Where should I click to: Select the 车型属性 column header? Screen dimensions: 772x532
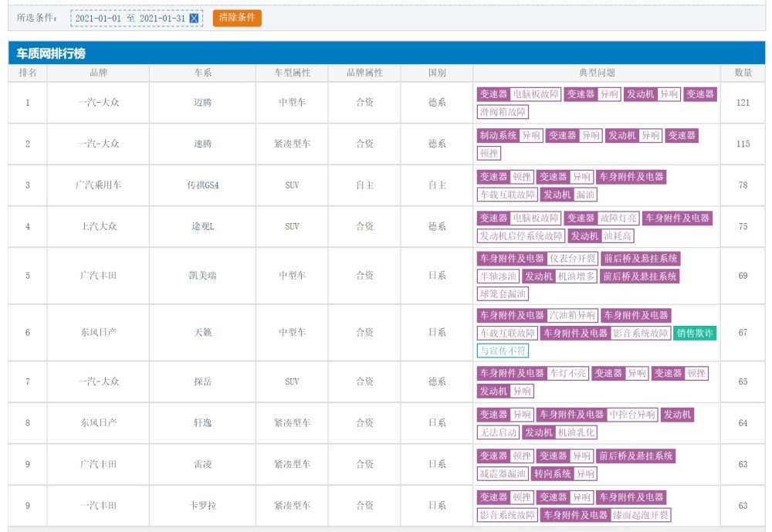click(x=292, y=73)
